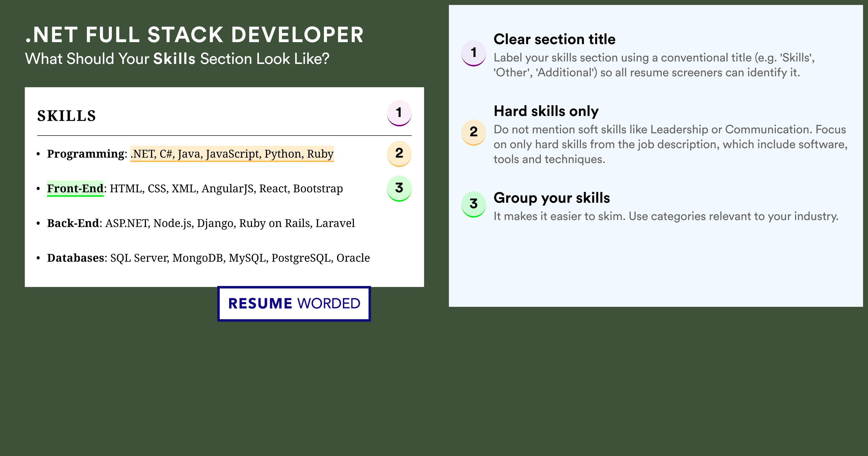
Task: Click the 'Do not mention soft skills' paragraph
Action: click(671, 144)
